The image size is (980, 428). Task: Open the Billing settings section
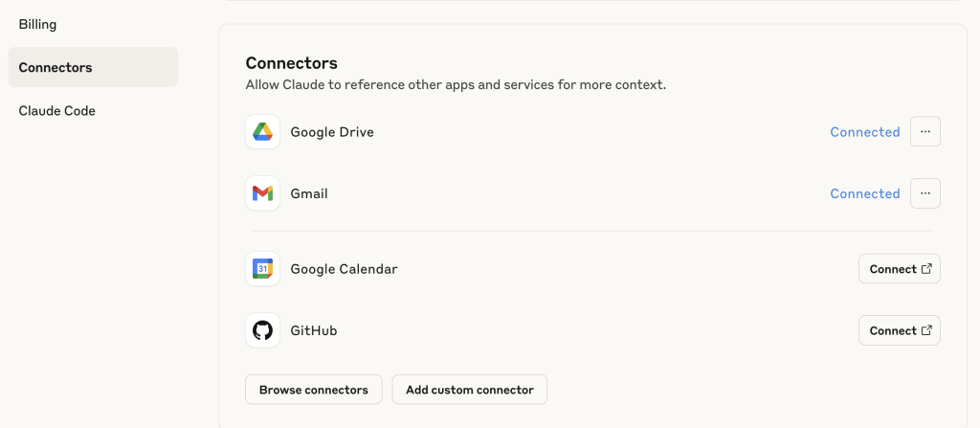coord(38,24)
